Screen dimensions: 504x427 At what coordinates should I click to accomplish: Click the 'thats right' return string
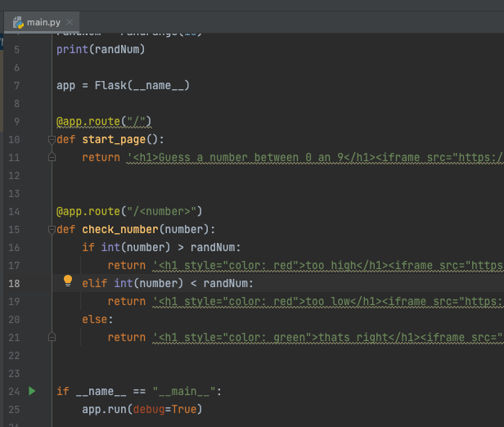(x=328, y=337)
